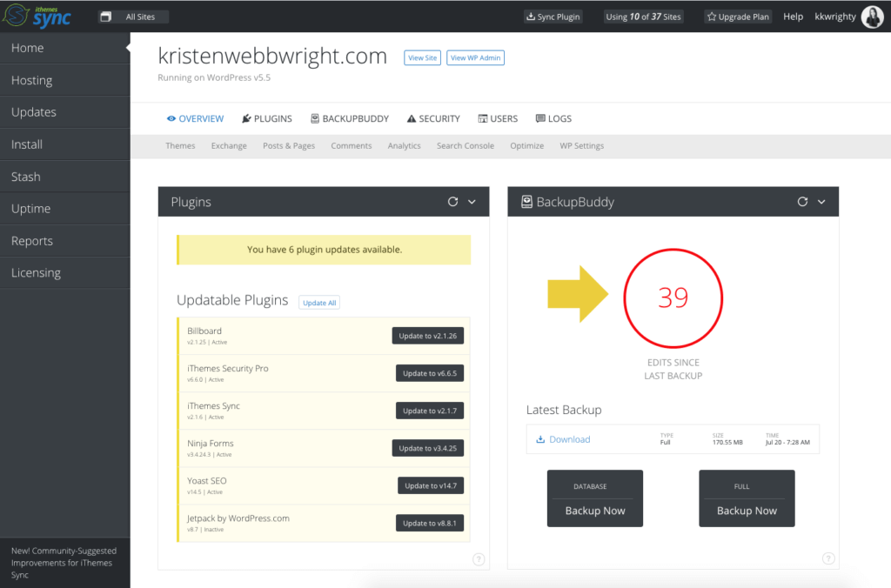This screenshot has height=588, width=891.
Task: Click the Jetpack by WordPress.com plugin name
Action: click(238, 518)
